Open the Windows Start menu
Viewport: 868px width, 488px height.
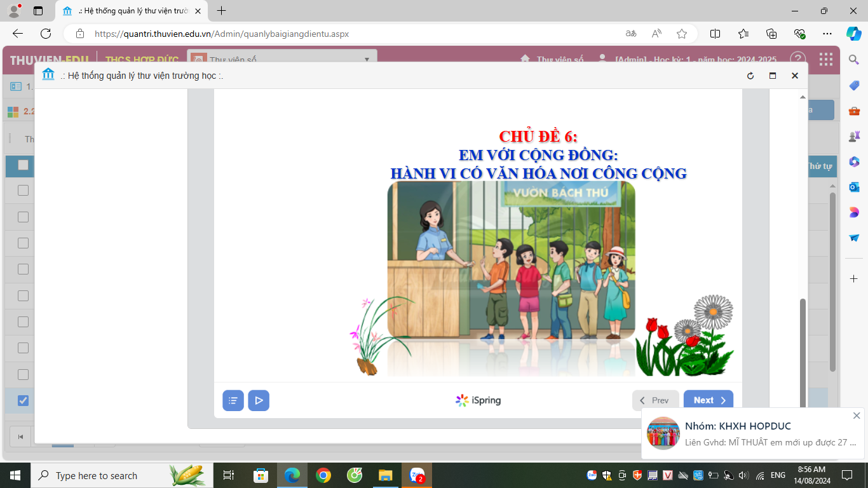click(15, 475)
